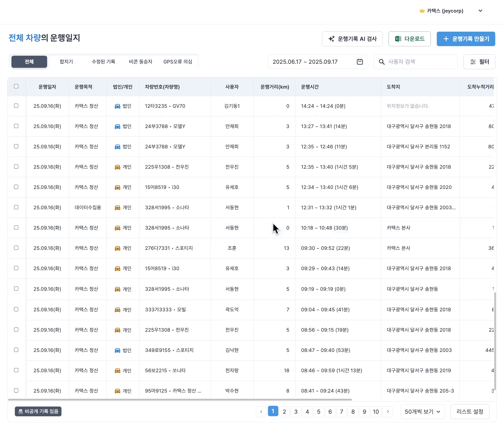Click the magnifier search icon
This screenshot has height=426, width=504.
[381, 62]
